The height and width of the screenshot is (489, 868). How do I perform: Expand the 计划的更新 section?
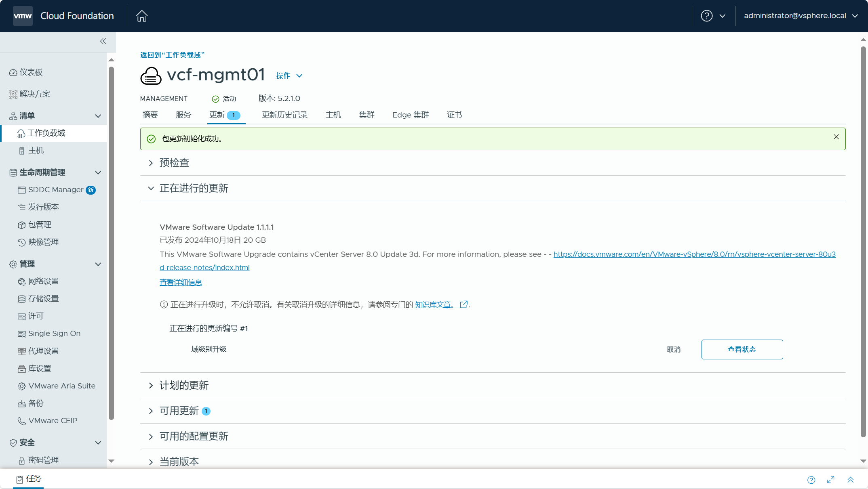[151, 386]
